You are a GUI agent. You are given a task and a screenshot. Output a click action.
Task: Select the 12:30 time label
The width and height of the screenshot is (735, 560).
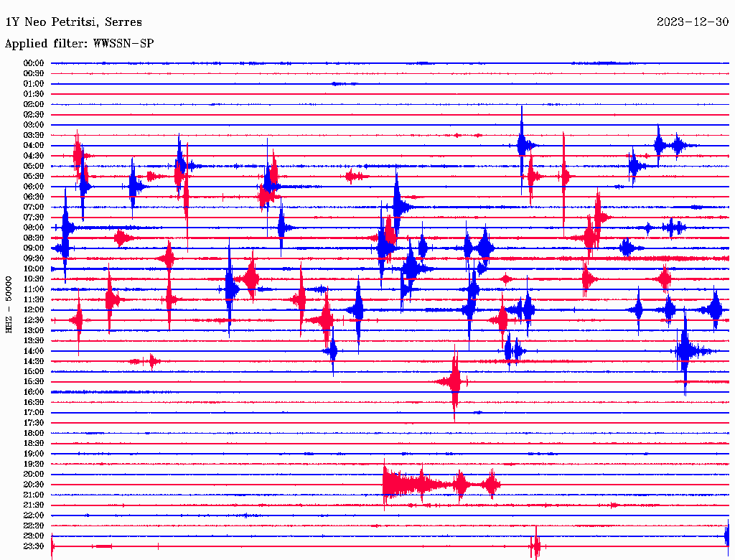coord(34,320)
